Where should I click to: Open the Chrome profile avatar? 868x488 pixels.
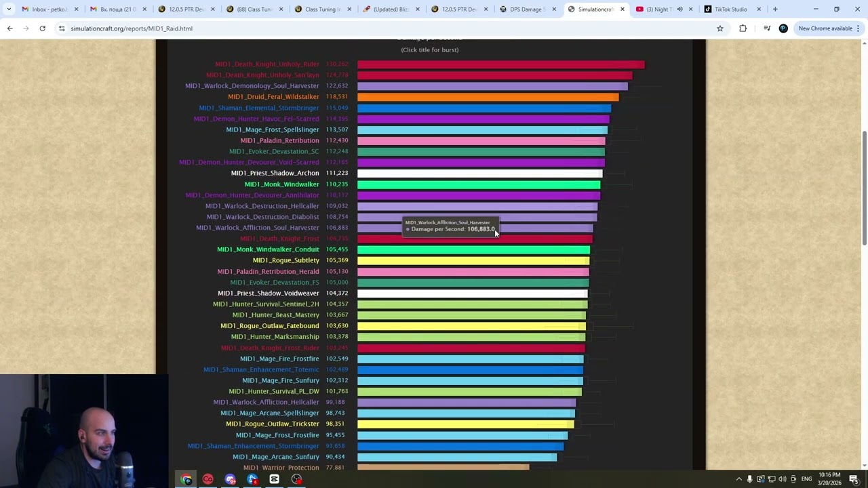point(783,28)
